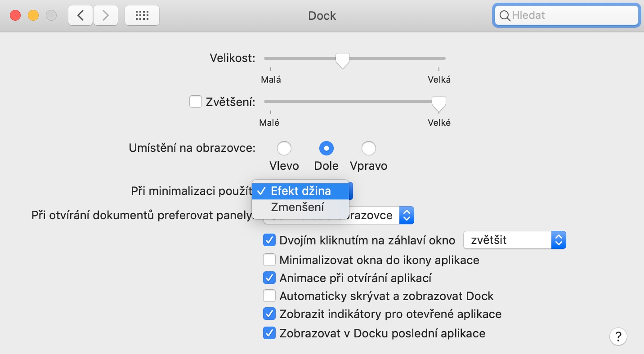This screenshot has width=644, height=354.
Task: Toggle Automaticky skrývat a zobrazovat Dock
Action: 269,296
